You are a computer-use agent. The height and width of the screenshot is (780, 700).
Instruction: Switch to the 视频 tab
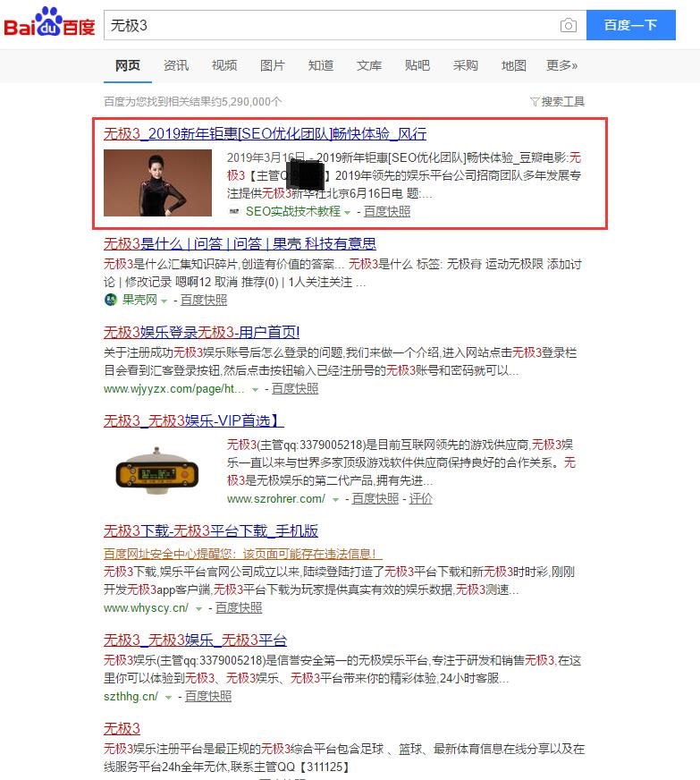point(224,65)
